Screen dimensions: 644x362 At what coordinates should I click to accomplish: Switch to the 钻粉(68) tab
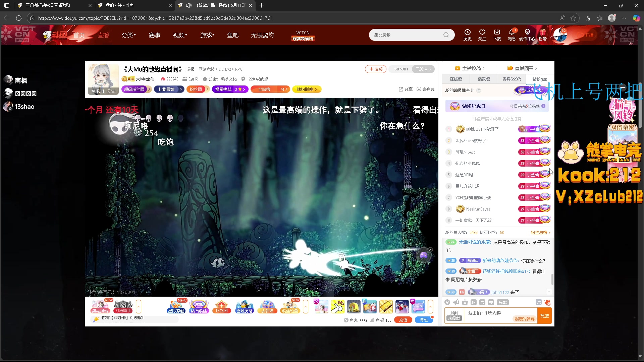click(540, 79)
